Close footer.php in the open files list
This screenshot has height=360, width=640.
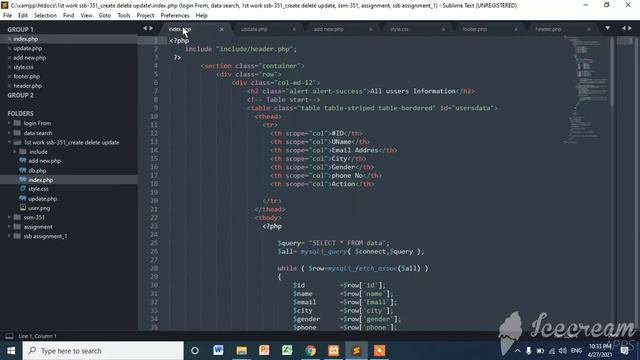[9, 77]
